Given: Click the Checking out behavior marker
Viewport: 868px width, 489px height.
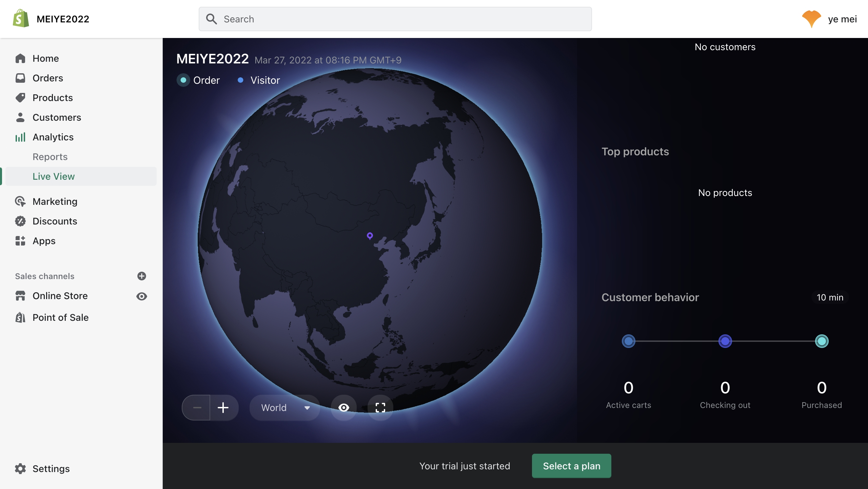Looking at the screenshot, I should coord(725,341).
